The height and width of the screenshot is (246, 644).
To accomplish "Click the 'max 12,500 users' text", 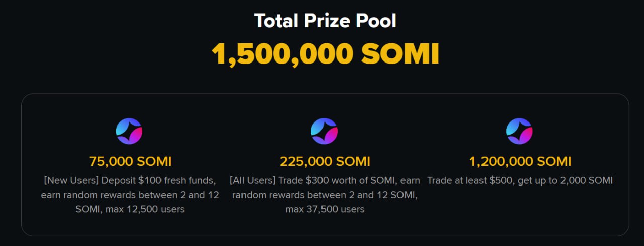I will click(145, 209).
